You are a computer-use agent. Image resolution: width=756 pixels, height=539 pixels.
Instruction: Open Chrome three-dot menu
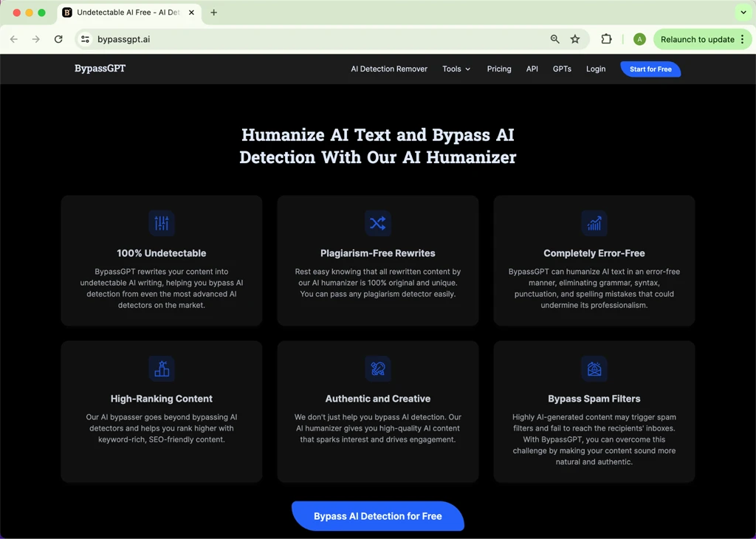click(x=743, y=40)
